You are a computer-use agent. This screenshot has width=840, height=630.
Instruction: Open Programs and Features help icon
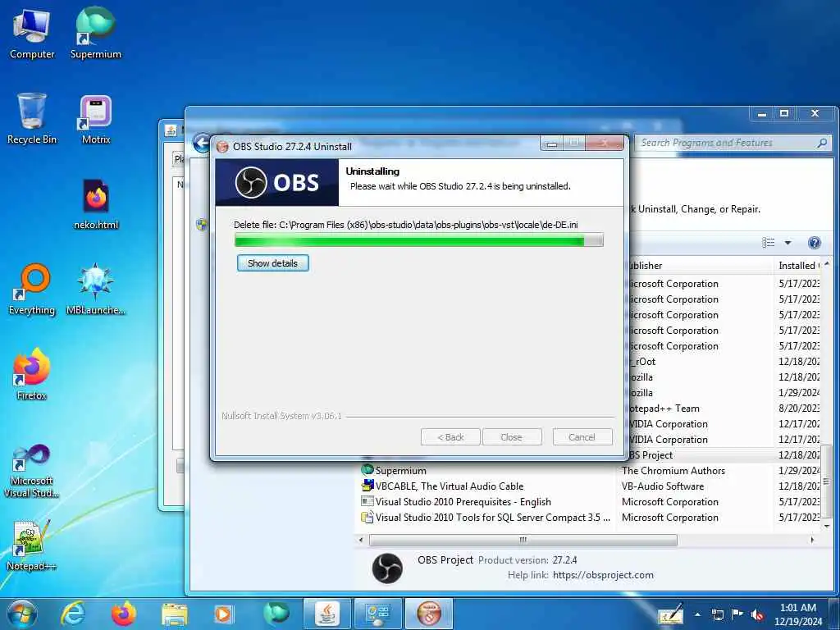click(x=814, y=243)
